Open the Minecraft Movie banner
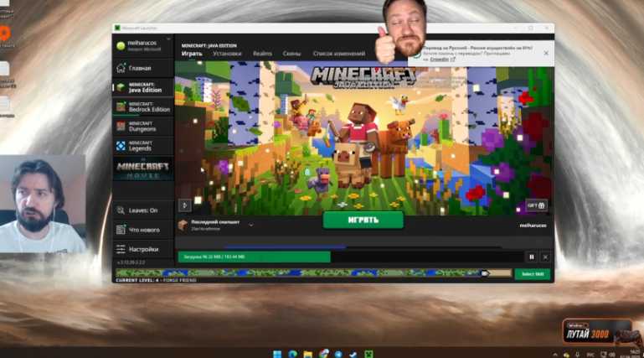The height and width of the screenshot is (358, 644). point(142,169)
